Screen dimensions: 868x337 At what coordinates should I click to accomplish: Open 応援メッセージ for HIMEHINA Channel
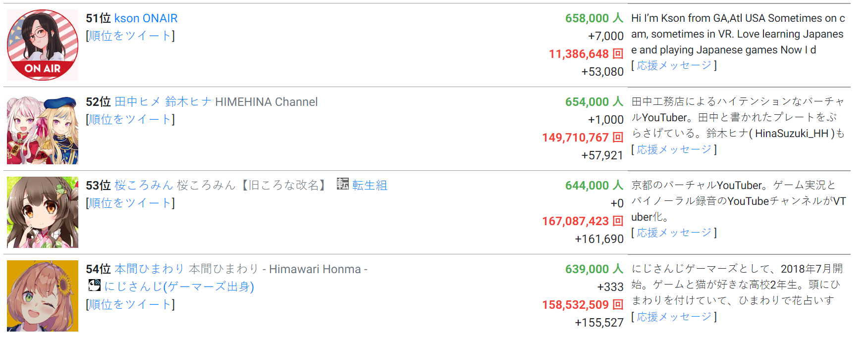pyautogui.click(x=674, y=150)
